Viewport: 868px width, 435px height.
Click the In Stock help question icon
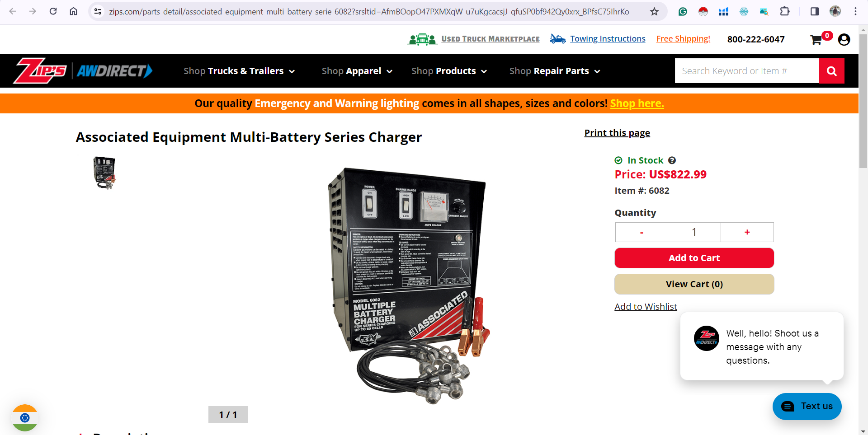click(672, 160)
